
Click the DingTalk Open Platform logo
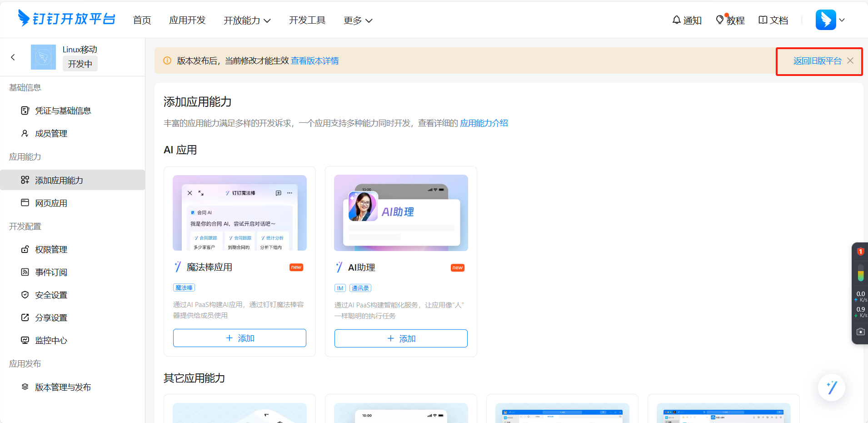[66, 19]
